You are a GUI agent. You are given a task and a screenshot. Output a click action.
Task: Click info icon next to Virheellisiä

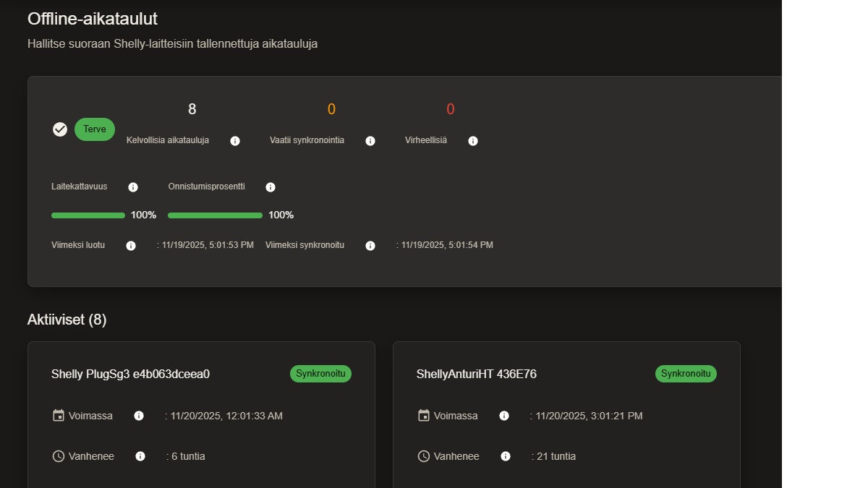(x=473, y=141)
